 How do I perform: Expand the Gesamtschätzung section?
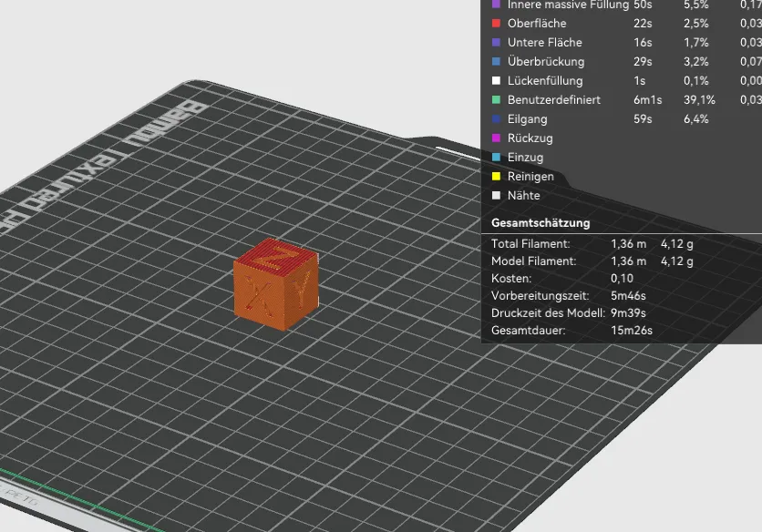point(540,222)
